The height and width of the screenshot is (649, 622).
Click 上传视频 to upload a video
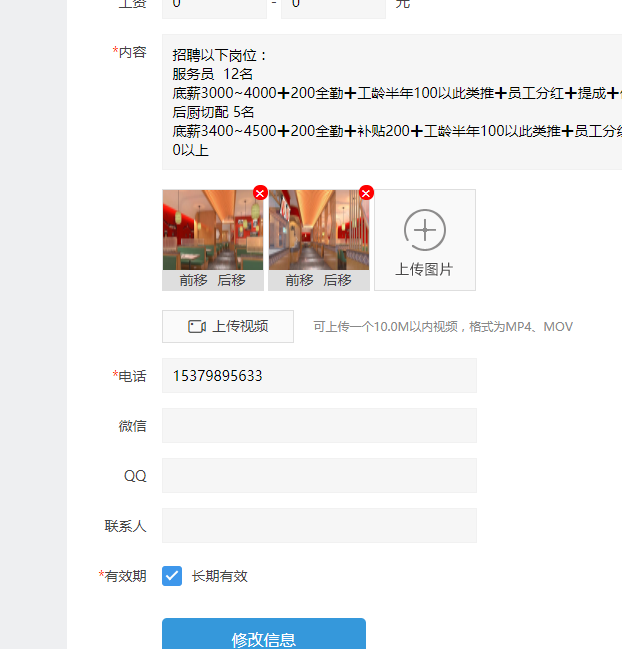(228, 326)
